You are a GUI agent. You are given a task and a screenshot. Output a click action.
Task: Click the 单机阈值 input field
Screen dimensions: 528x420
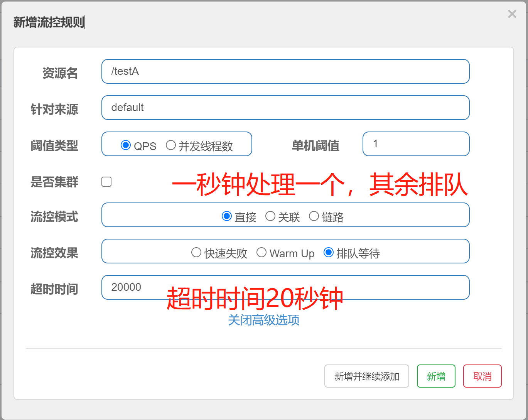(x=416, y=144)
